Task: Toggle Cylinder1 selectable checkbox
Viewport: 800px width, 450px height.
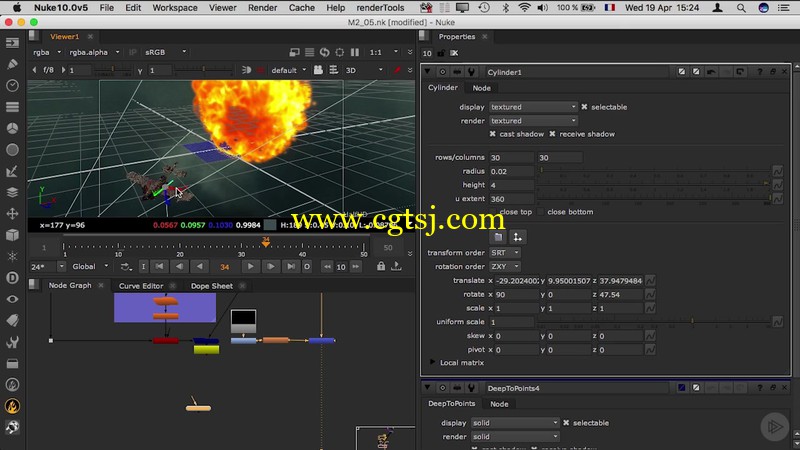Action: pyautogui.click(x=584, y=107)
